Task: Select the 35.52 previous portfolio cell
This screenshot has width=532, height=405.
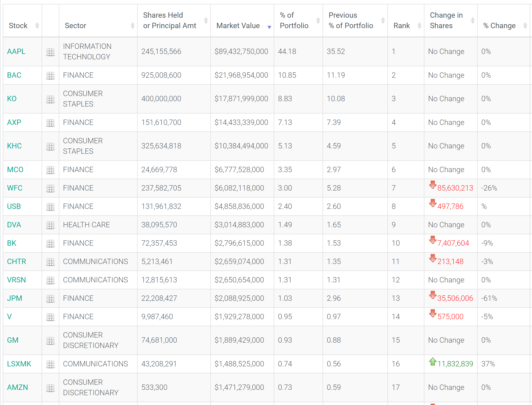Action: pyautogui.click(x=355, y=52)
